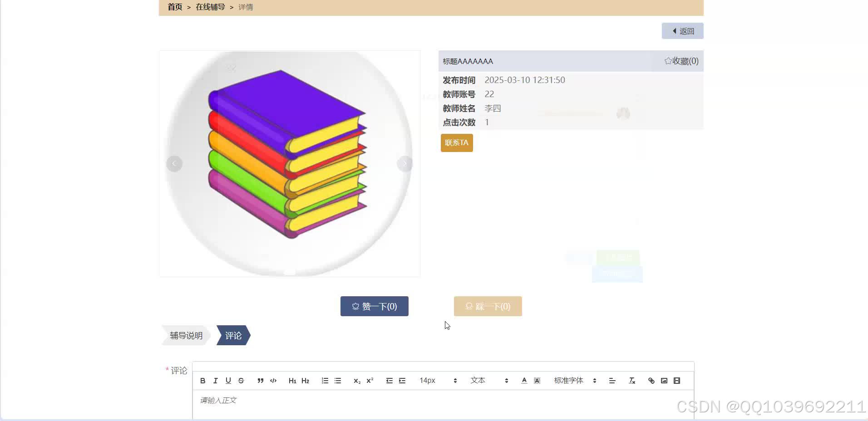Click the 返回 back button
The image size is (868, 421).
(x=682, y=31)
